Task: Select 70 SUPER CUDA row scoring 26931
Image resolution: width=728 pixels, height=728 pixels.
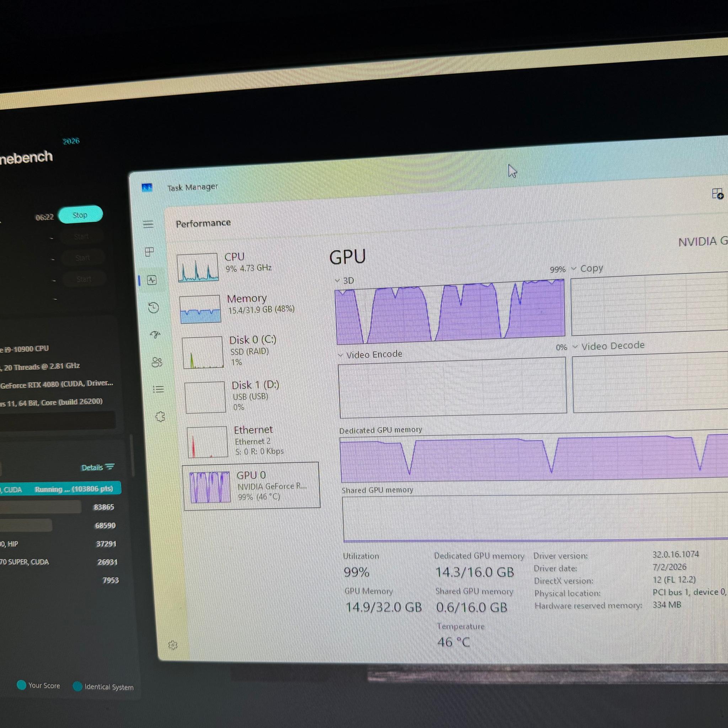Action: click(59, 562)
